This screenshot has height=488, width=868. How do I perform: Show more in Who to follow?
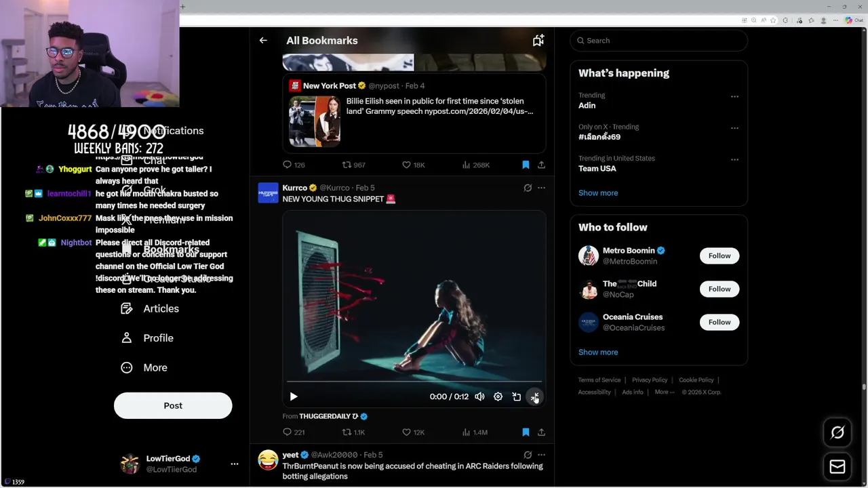(x=598, y=352)
